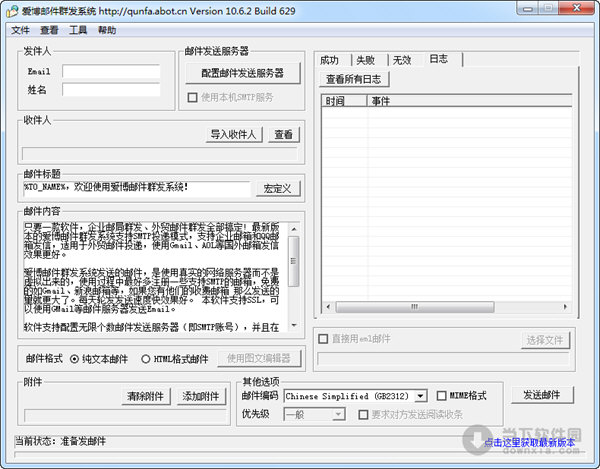The height and width of the screenshot is (469, 600).
Task: Click the sender Email input field
Action: (112, 72)
